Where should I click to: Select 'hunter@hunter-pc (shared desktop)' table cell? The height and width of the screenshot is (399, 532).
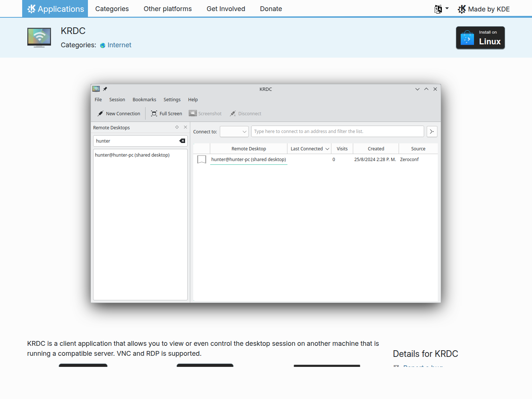pyautogui.click(x=249, y=160)
